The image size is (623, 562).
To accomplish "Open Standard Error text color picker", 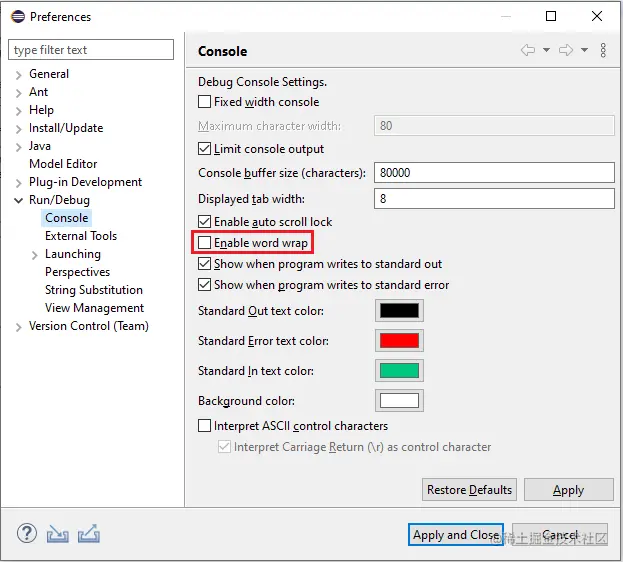I will point(399,341).
